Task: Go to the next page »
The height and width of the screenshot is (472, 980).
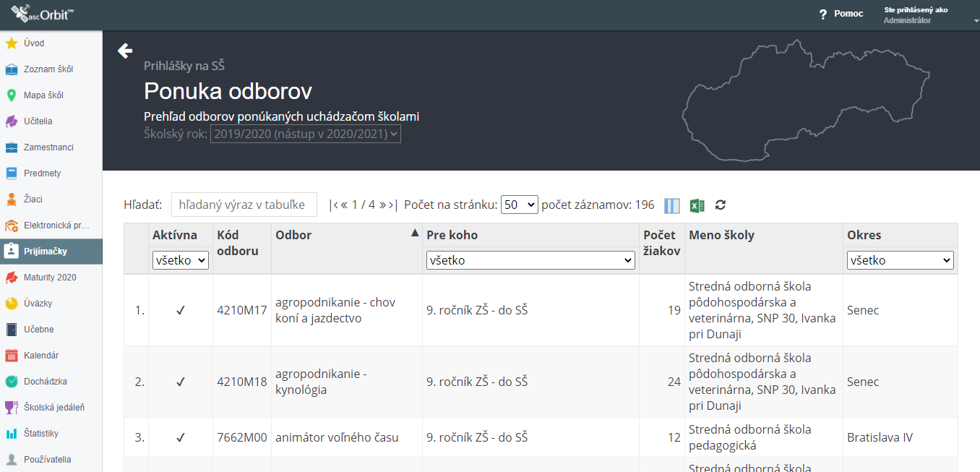Action: click(x=382, y=205)
